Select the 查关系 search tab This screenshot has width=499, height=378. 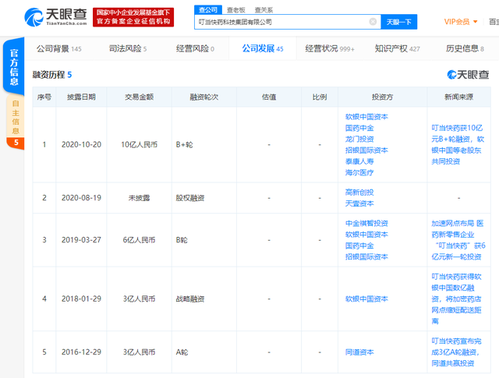[264, 10]
